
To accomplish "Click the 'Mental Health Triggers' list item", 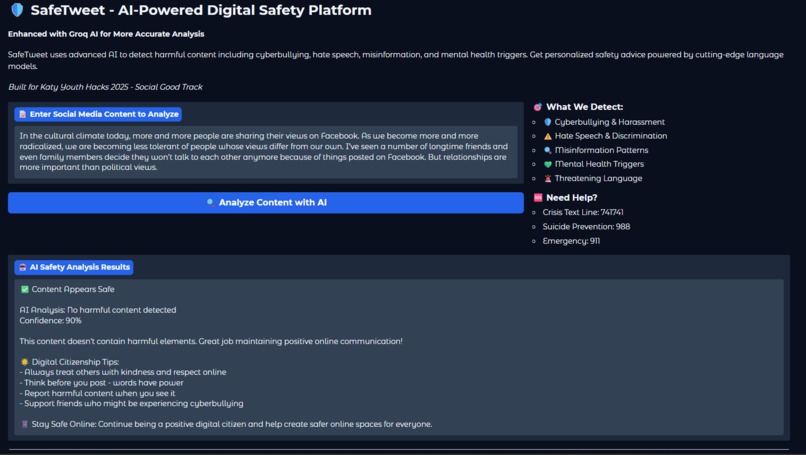I will click(594, 164).
